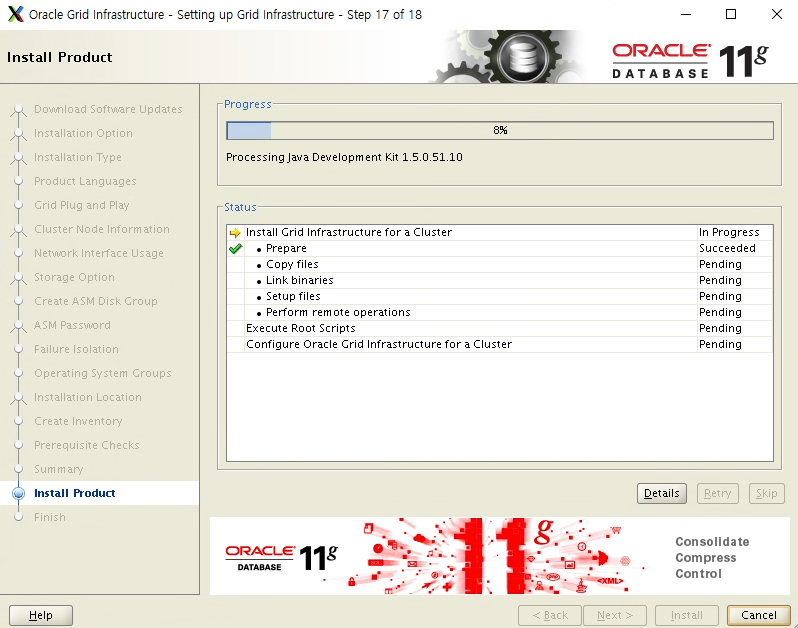Click 'Perform remote operations' status row
This screenshot has height=628, width=798.
click(500, 312)
